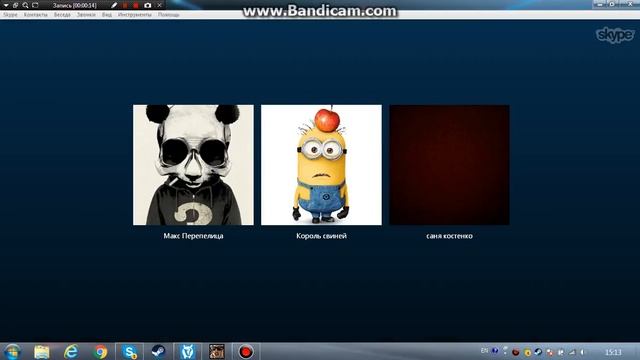This screenshot has width=640, height=360.
Task: Open File Explorer from the taskbar
Action: tap(42, 351)
